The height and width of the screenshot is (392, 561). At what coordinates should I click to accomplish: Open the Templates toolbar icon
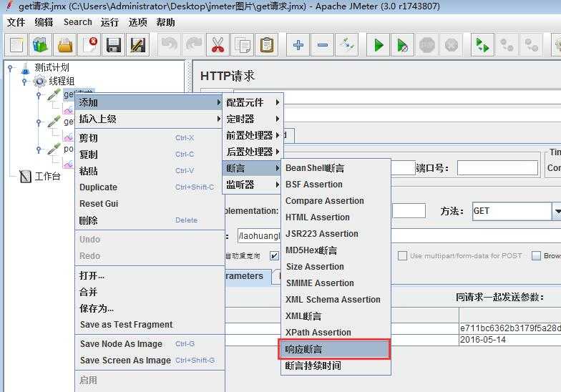pyautogui.click(x=40, y=45)
